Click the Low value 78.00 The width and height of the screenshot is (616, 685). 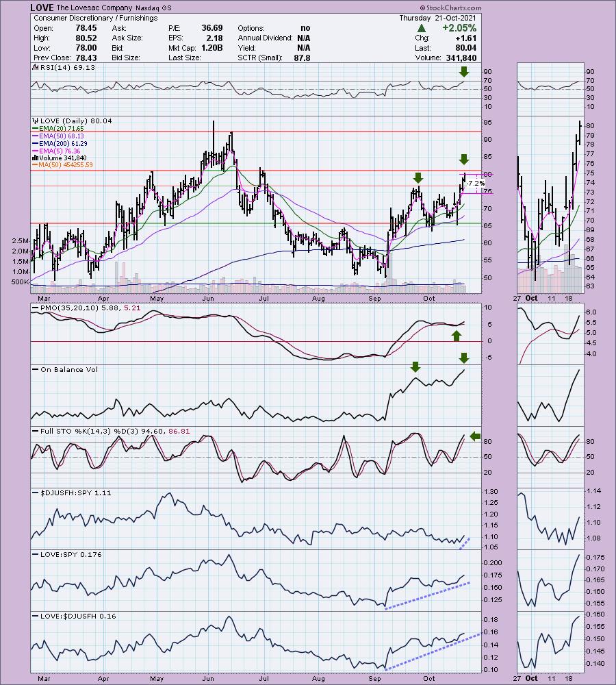86,48
